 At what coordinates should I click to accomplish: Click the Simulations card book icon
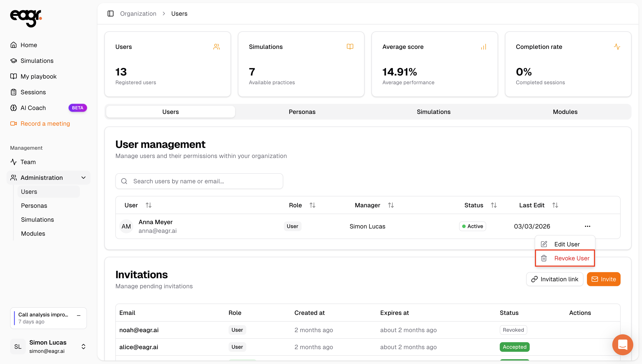(x=350, y=47)
